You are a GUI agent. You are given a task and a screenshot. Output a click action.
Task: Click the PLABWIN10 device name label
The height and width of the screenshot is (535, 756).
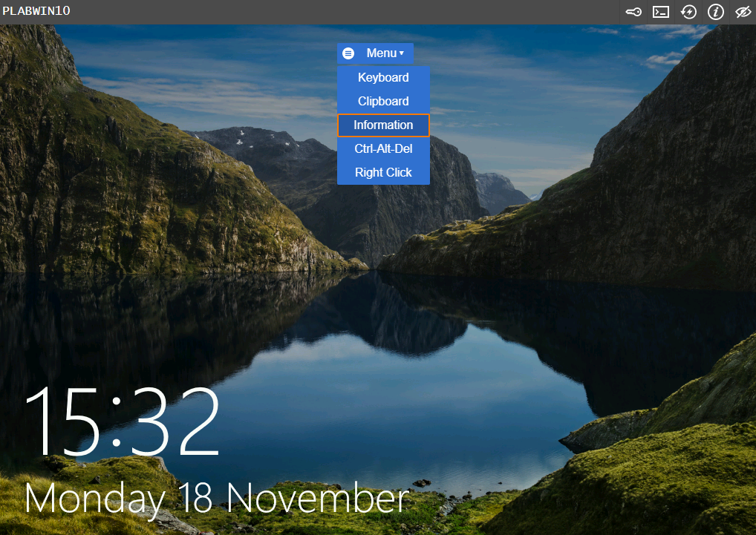point(36,10)
